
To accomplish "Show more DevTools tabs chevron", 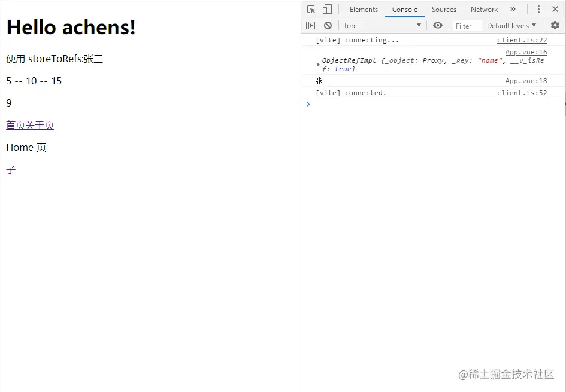I will pos(513,10).
